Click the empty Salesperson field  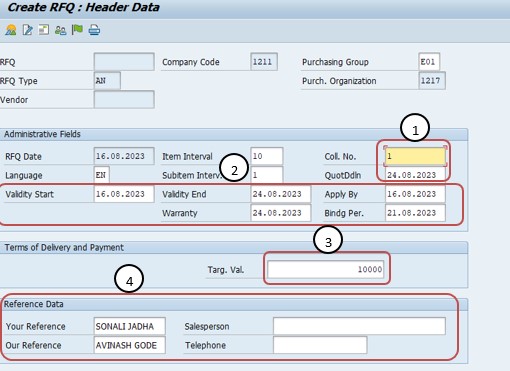(359, 326)
